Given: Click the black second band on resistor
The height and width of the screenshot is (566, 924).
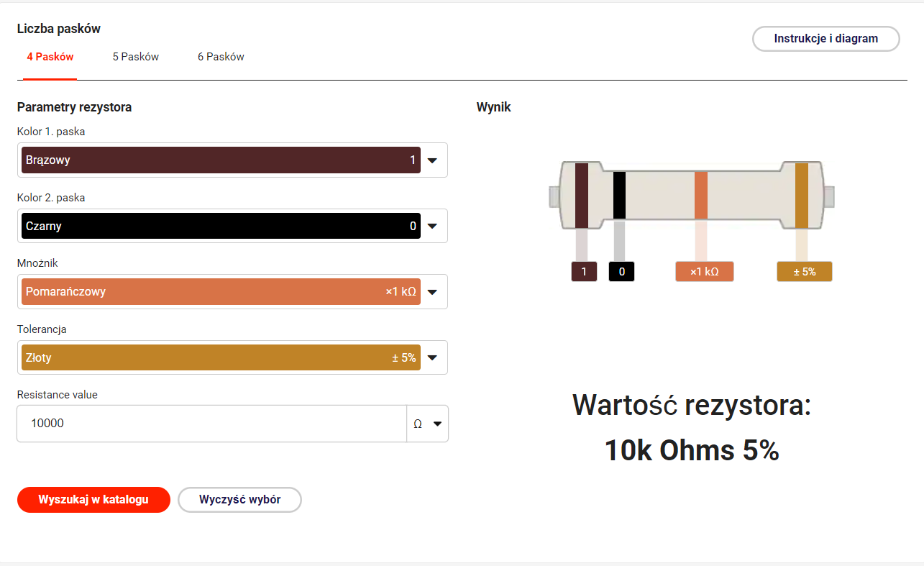Looking at the screenshot, I should [619, 195].
